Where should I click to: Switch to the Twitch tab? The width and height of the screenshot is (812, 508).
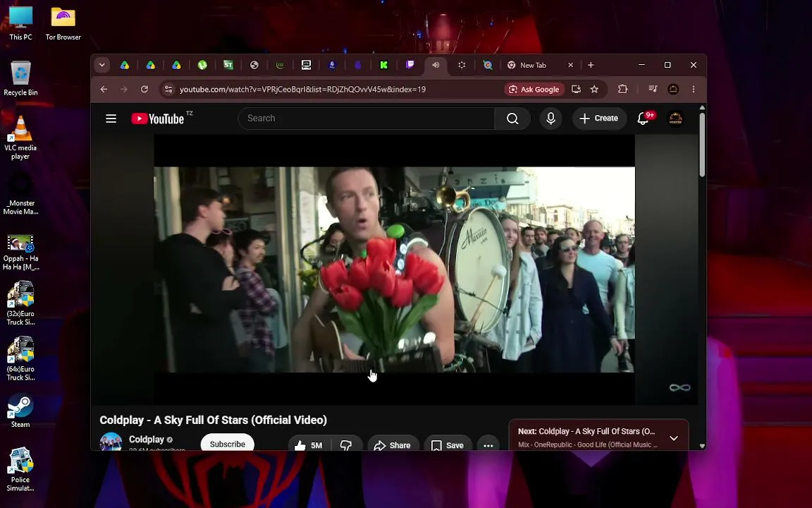coord(410,65)
